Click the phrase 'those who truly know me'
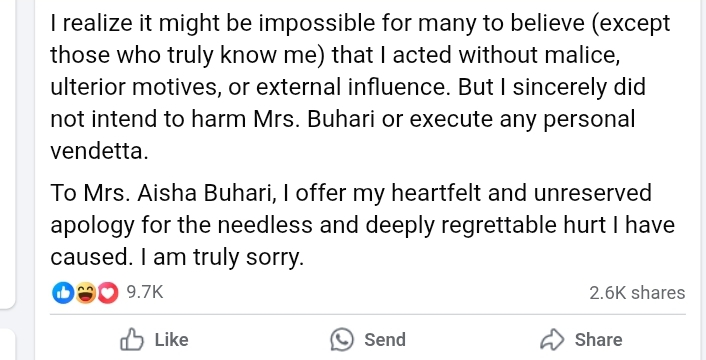 pos(187,55)
